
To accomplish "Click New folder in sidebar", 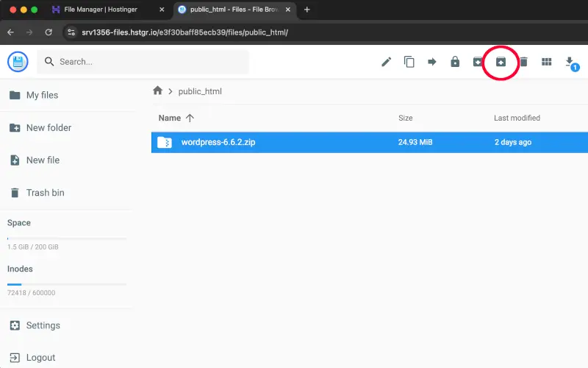I will [x=40, y=127].
